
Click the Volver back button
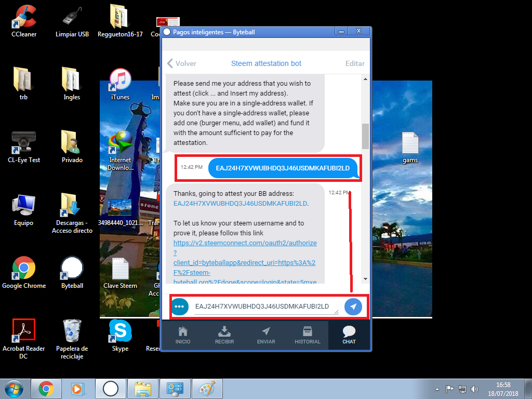click(181, 63)
